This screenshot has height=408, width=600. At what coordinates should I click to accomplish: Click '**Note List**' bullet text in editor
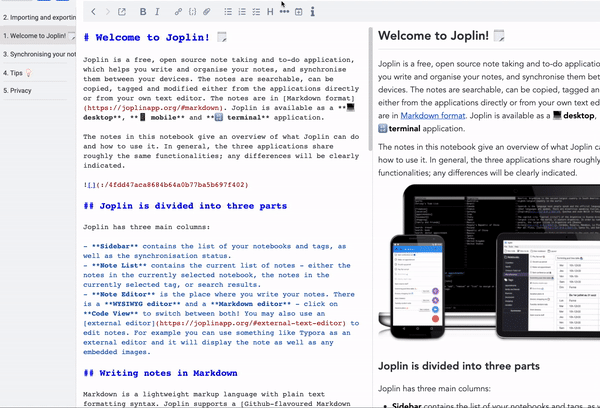(x=119, y=266)
